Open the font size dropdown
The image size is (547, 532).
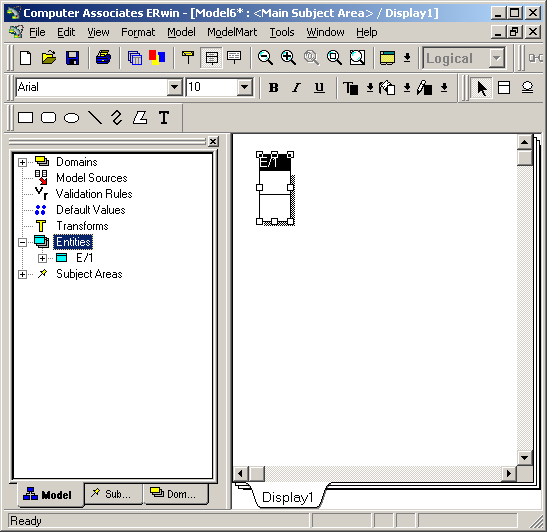[245, 87]
